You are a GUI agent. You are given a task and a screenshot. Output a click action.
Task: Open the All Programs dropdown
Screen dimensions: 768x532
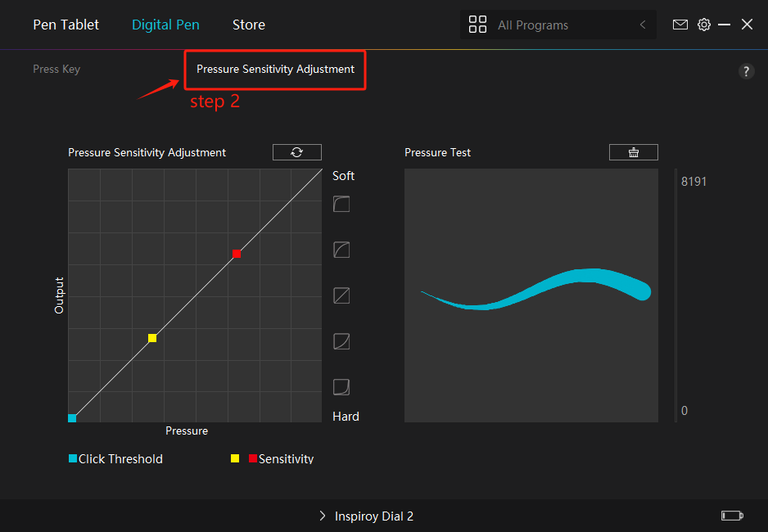coord(544,25)
